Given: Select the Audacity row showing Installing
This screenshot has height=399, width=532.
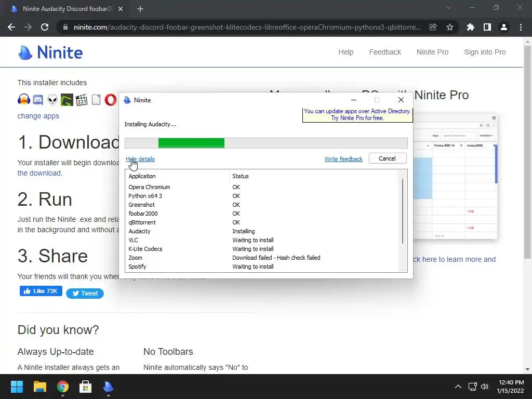Looking at the screenshot, I should (261, 231).
